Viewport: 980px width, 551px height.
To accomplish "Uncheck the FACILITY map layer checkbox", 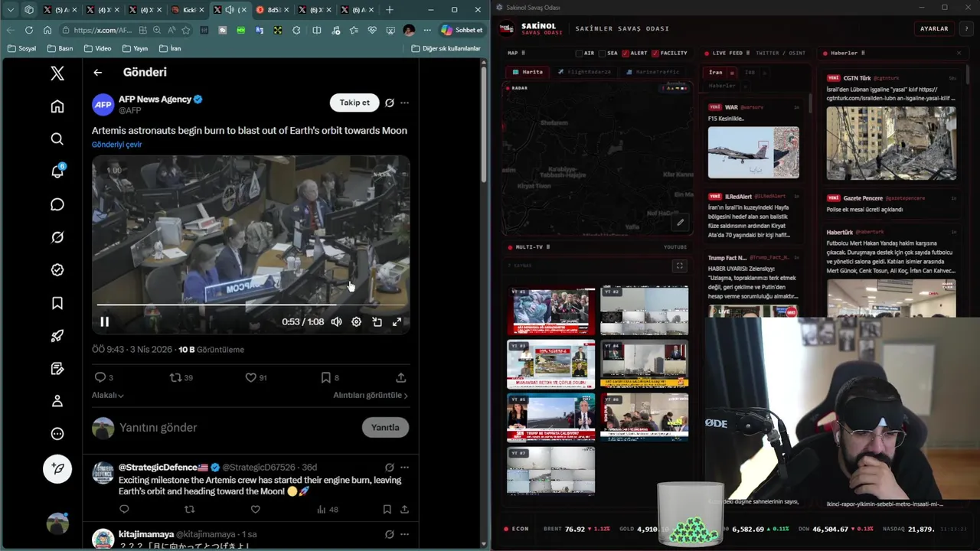I will (x=655, y=54).
